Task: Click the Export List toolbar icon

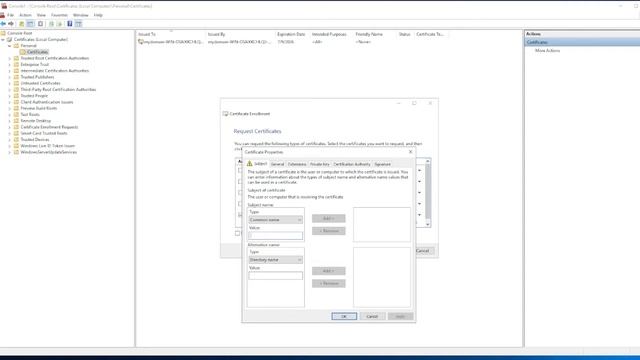Action: coord(59,24)
